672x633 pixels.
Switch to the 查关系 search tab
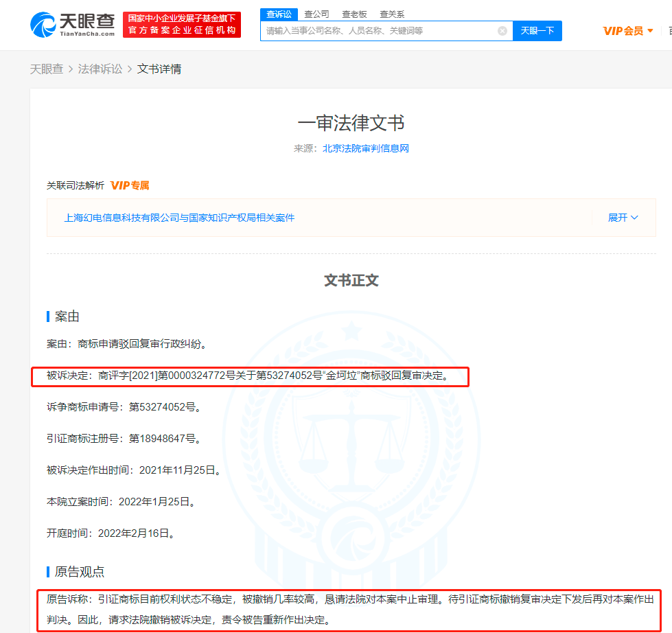(x=392, y=14)
